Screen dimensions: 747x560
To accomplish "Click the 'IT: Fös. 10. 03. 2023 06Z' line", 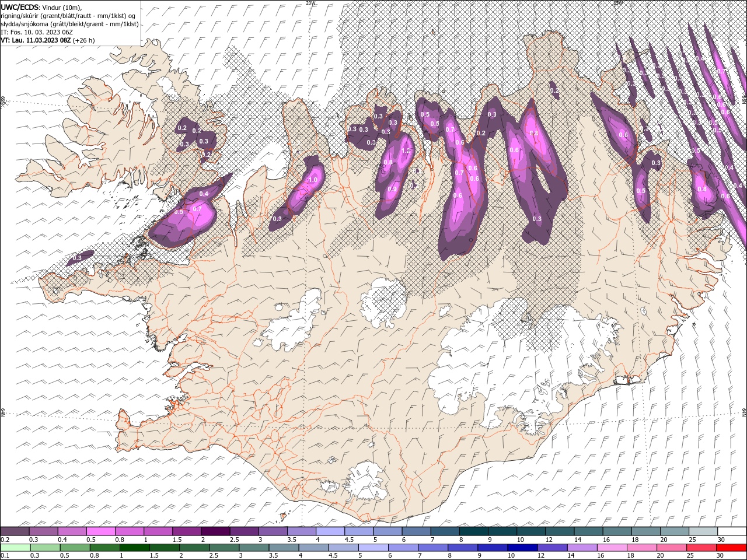I will click(37, 32).
